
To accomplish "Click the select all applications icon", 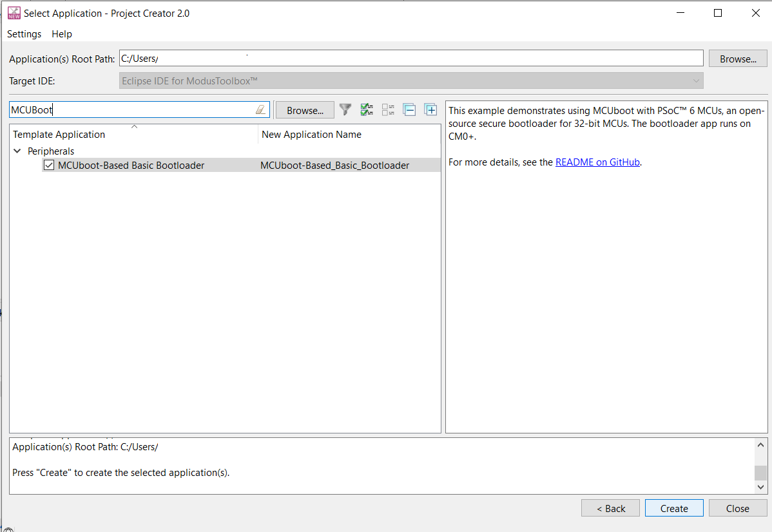I will (367, 109).
